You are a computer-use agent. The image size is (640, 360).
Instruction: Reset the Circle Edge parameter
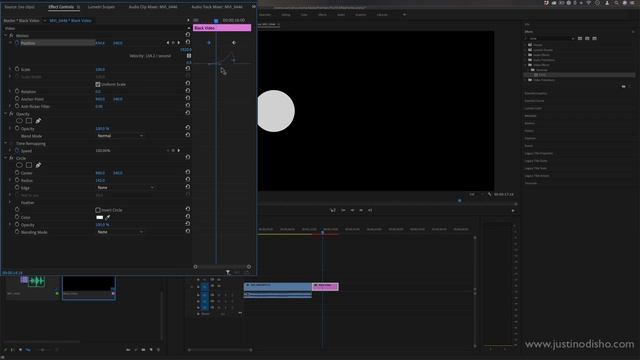[188, 187]
